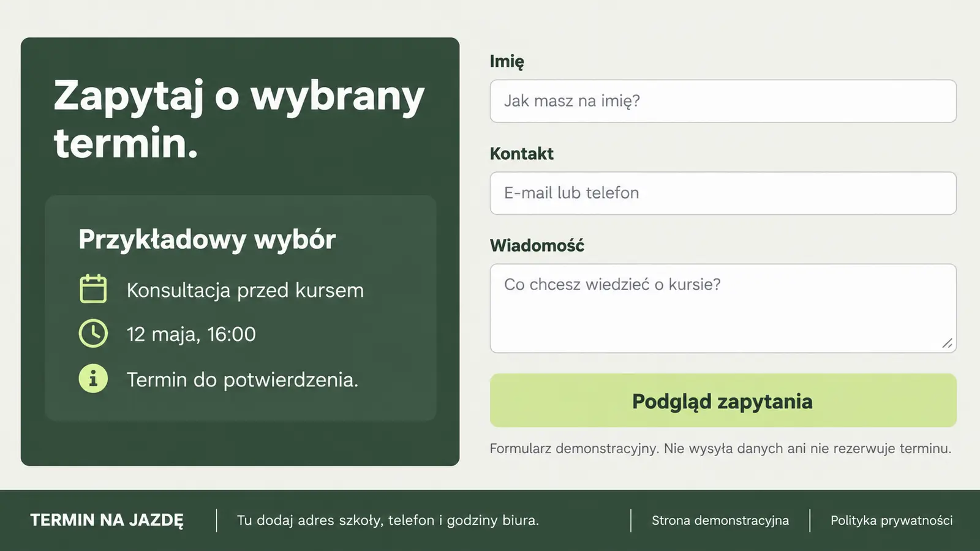This screenshot has height=551, width=980.
Task: Focus the Imię input field
Action: pyautogui.click(x=723, y=101)
